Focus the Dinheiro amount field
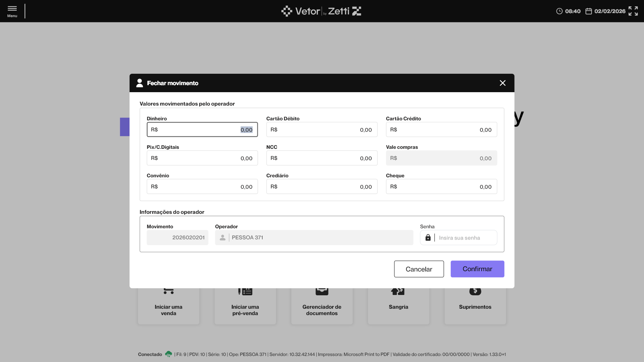 (202, 130)
